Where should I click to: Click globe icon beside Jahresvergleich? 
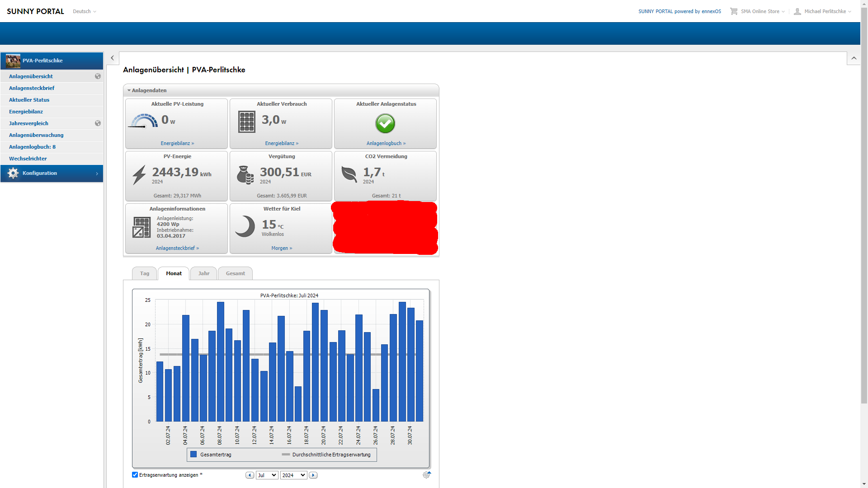click(x=98, y=123)
